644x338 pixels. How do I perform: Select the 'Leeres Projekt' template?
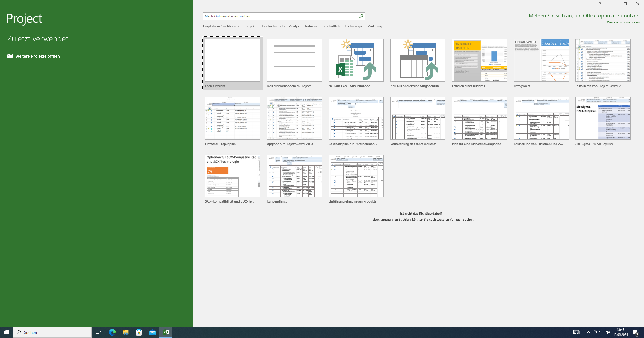[232, 60]
